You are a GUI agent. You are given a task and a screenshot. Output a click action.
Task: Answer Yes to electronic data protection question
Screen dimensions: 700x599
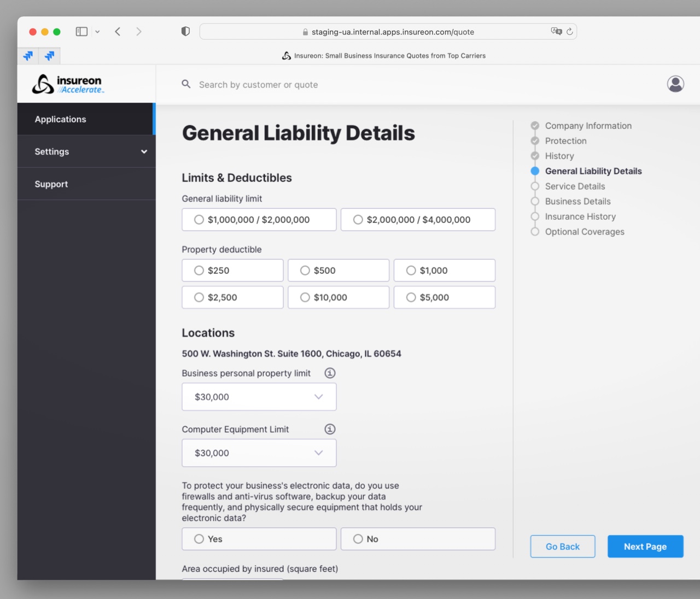(x=259, y=539)
